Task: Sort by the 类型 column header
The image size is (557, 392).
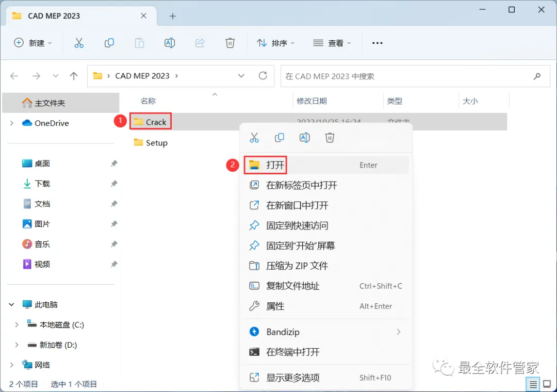Action: pos(395,101)
